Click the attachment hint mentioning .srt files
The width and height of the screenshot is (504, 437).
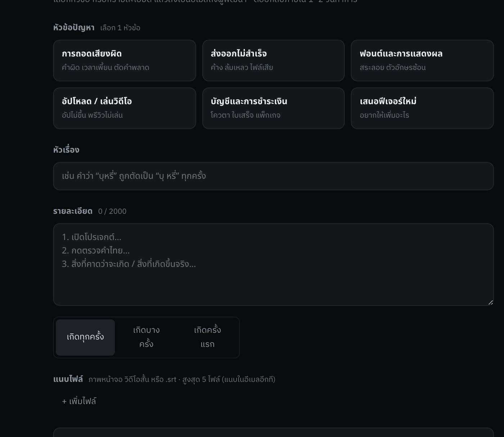pos(182,379)
